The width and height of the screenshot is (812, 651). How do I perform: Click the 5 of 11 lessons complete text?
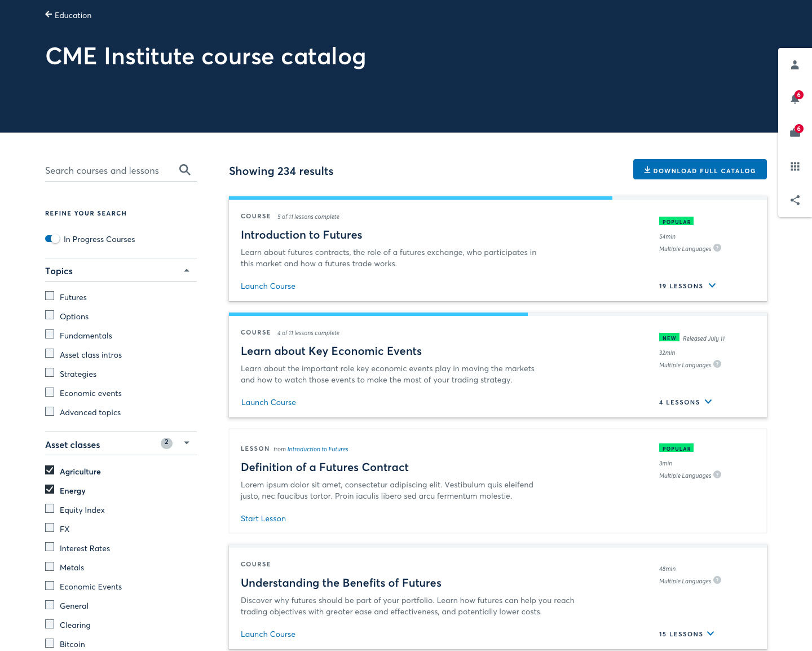[308, 217]
